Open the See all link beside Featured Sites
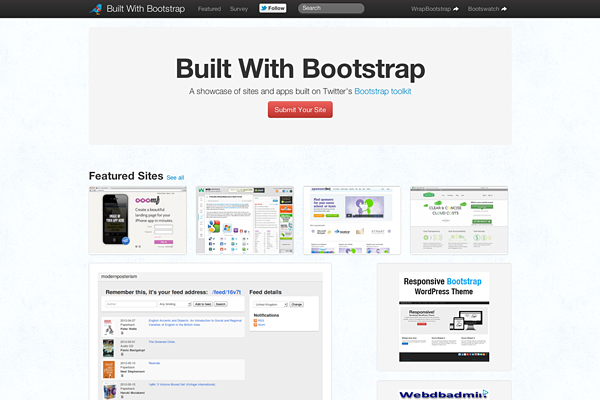Screen dimensions: 600x400 (175, 178)
